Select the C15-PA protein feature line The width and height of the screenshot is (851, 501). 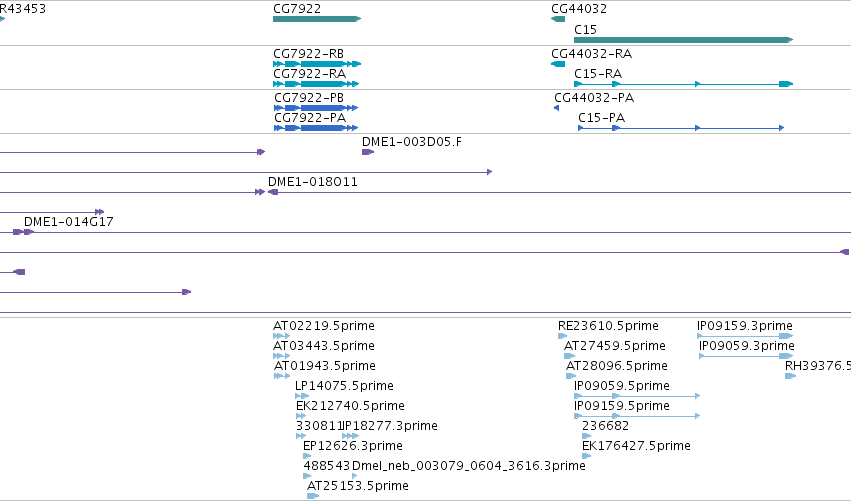pyautogui.click(x=681, y=128)
